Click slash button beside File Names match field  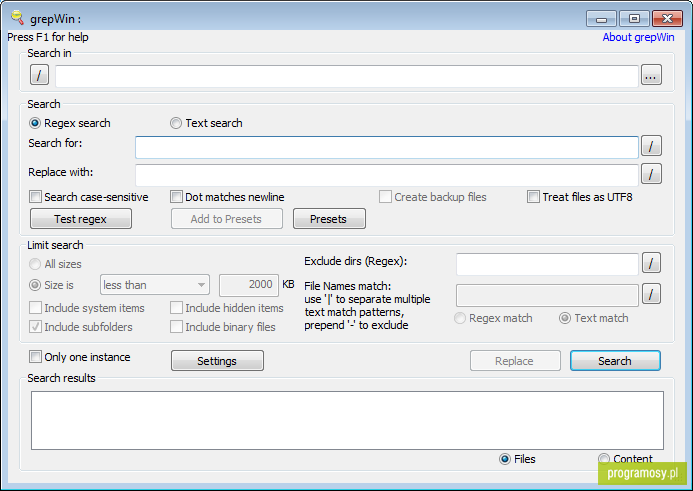[651, 294]
